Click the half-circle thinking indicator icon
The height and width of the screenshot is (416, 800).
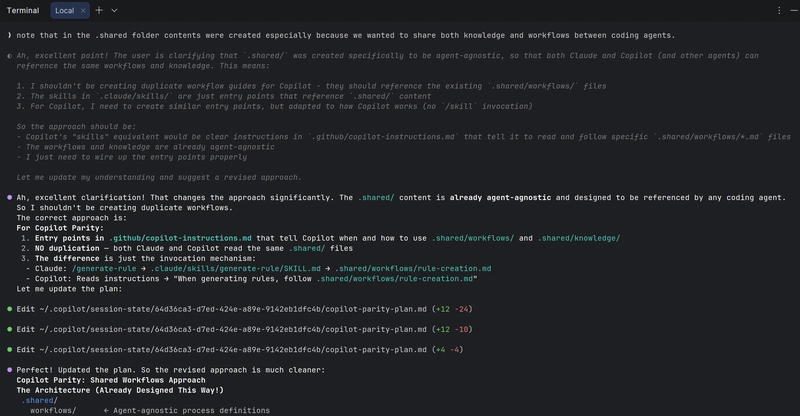pyautogui.click(x=9, y=57)
